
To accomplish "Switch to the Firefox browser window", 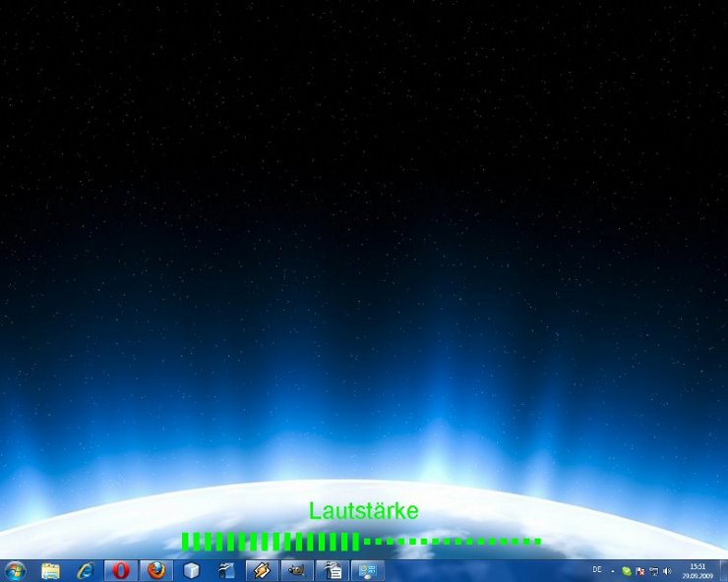I will [x=156, y=570].
